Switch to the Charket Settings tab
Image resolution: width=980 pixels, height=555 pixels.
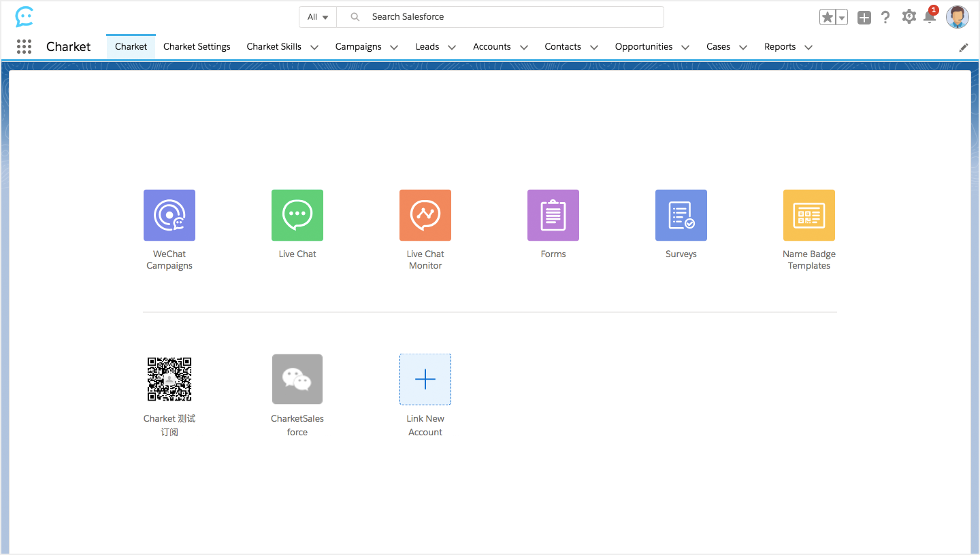[x=197, y=47]
